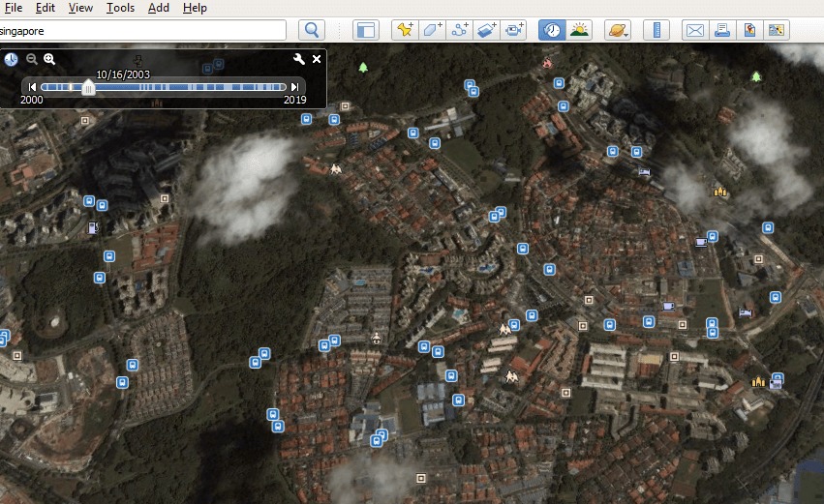
Task: Click the blue historical imagery timeline track
Action: pyautogui.click(x=164, y=87)
